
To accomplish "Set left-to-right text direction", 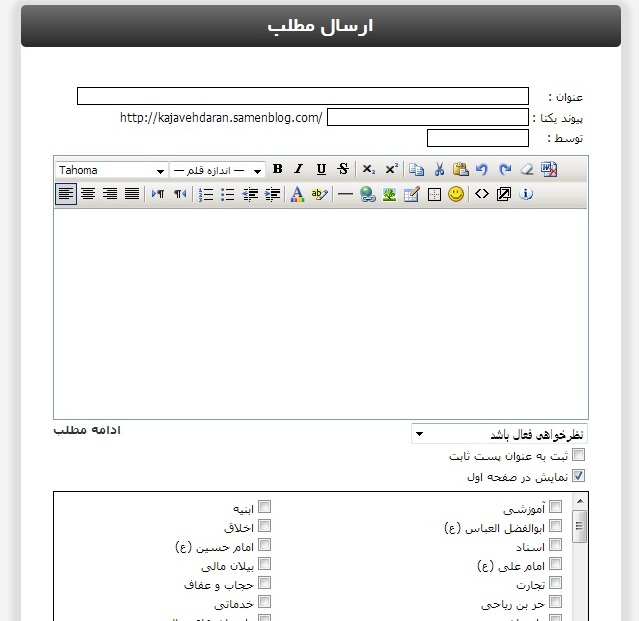I will point(158,194).
